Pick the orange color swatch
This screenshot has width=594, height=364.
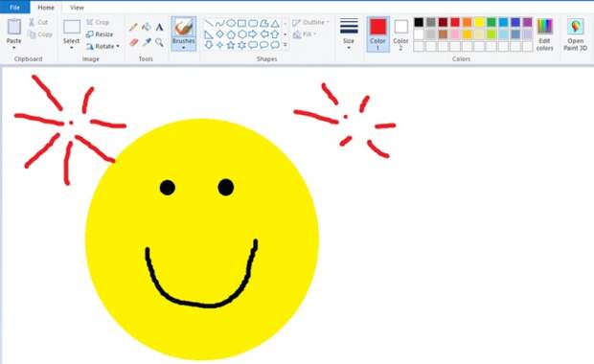click(468, 22)
